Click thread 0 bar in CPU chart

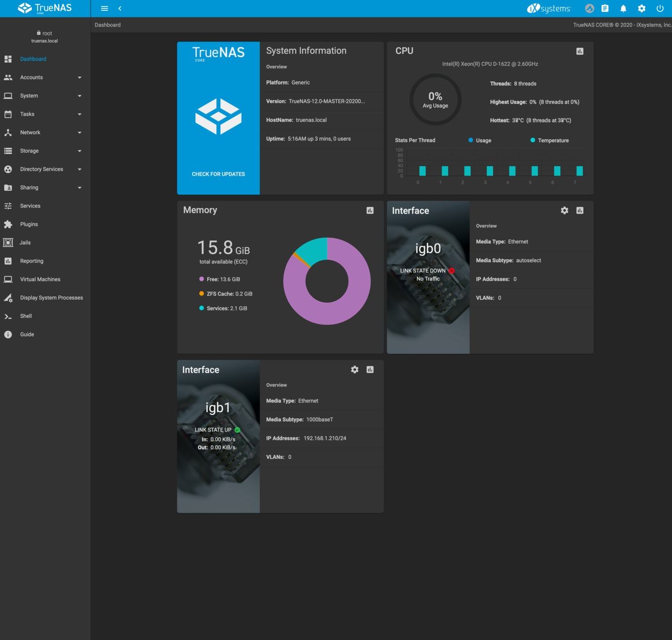coord(422,171)
